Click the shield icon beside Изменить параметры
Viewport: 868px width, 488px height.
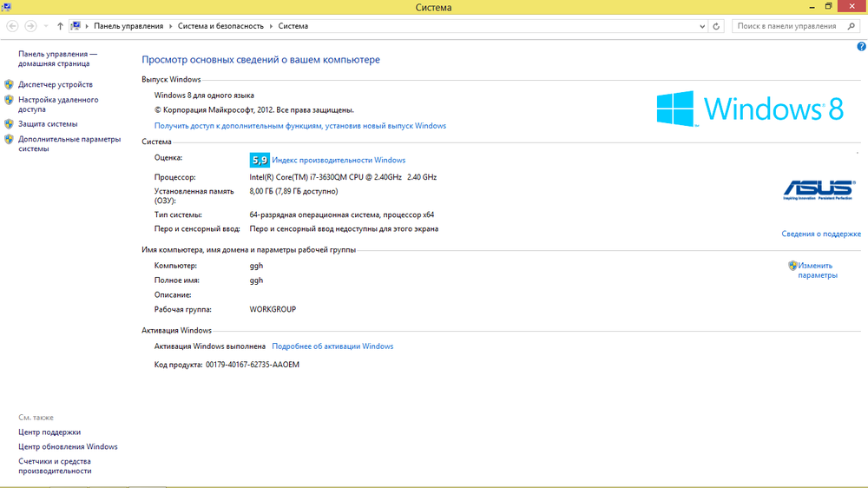coord(792,266)
